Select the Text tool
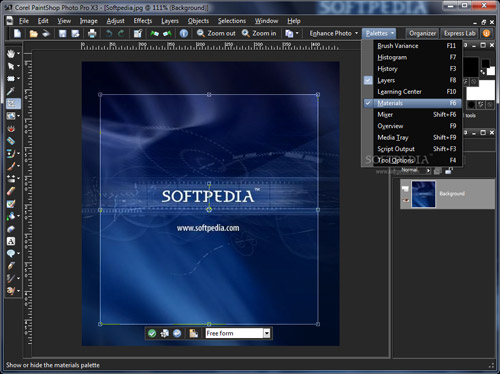 coord(11,241)
